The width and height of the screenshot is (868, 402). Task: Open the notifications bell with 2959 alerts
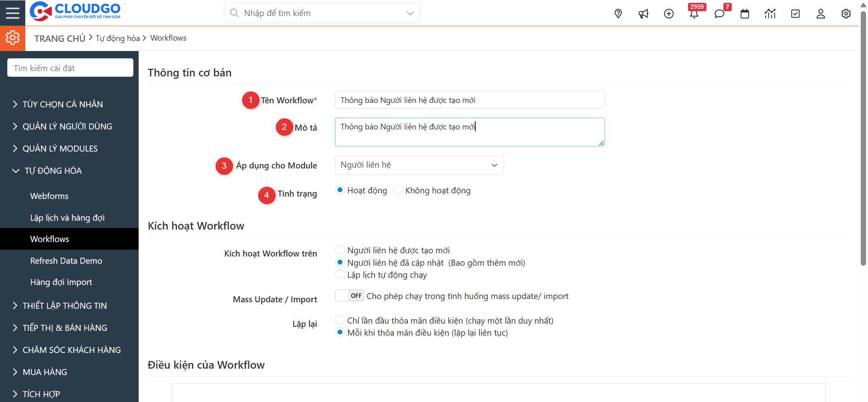click(x=694, y=13)
